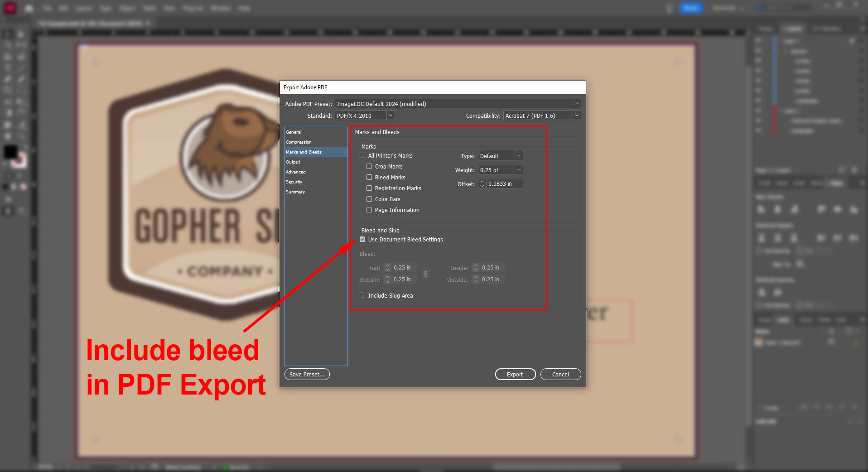The height and width of the screenshot is (472, 868).
Task: Click the Top bleed stepper arrows
Action: [x=387, y=268]
